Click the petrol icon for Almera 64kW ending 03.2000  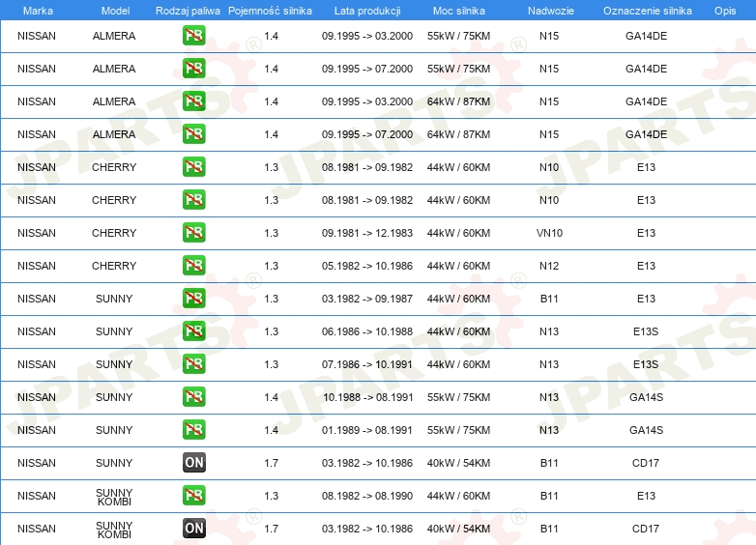193,100
